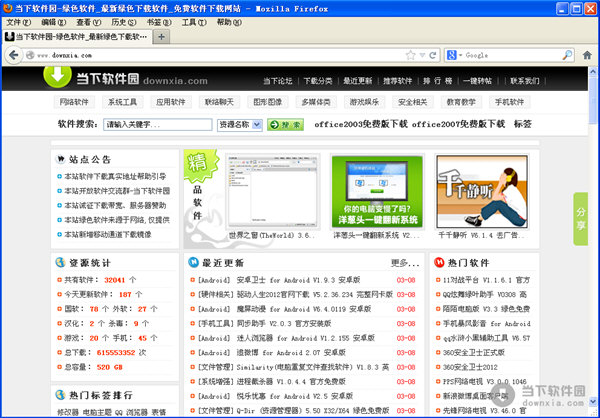Open the 查看 menu

[89, 23]
